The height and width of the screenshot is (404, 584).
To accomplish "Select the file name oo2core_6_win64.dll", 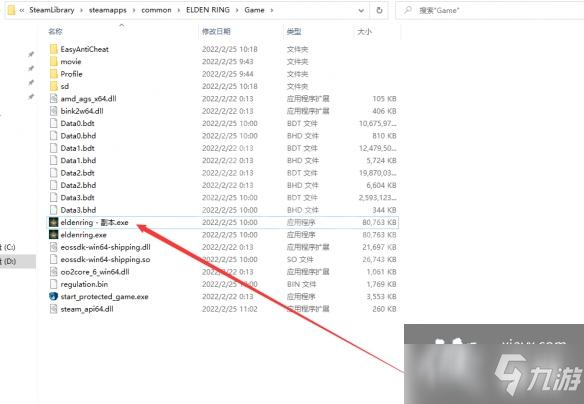I will (95, 272).
